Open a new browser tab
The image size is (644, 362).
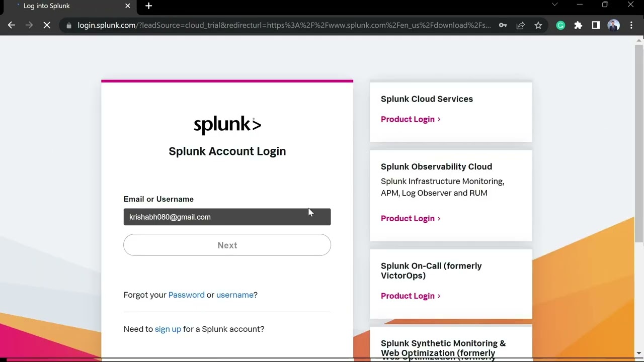click(148, 6)
